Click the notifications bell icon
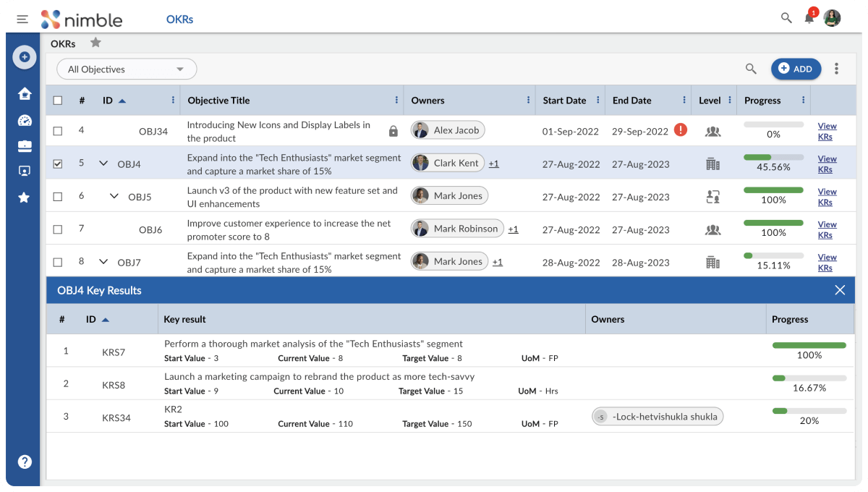868x492 pixels. click(x=809, y=18)
